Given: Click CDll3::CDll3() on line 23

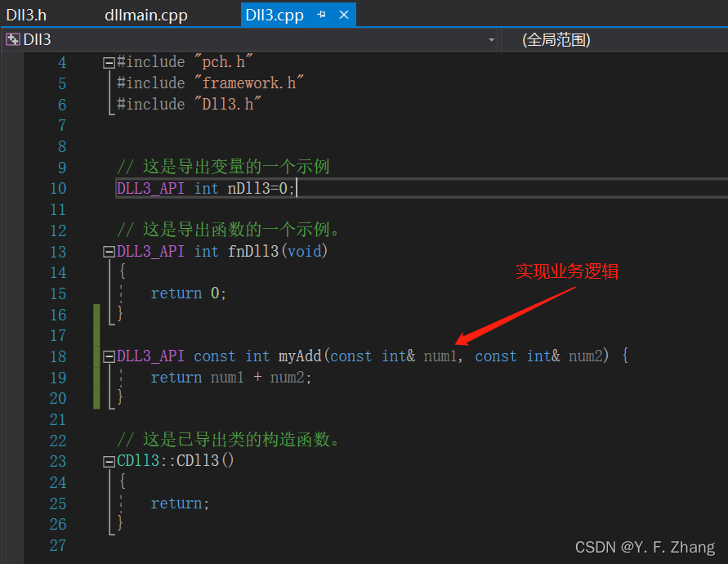Looking at the screenshot, I should (x=176, y=460).
